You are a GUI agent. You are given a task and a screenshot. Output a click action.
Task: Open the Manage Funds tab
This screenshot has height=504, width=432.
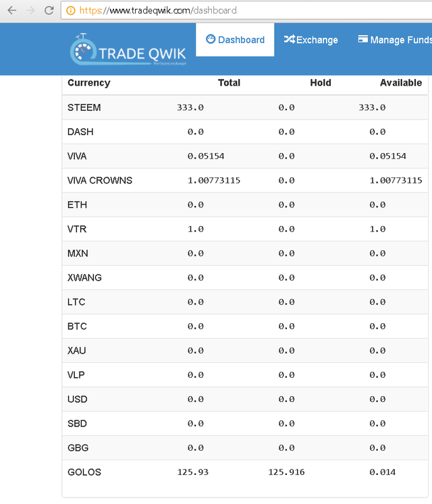click(x=395, y=40)
